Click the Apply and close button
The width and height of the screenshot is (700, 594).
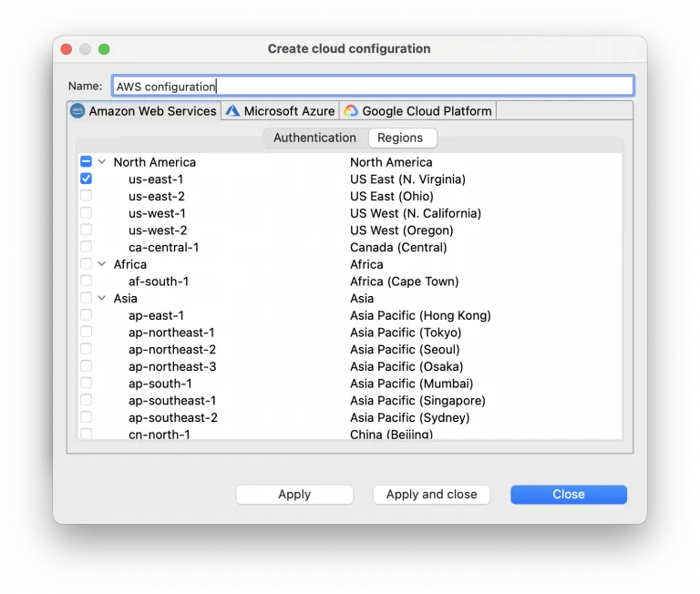[432, 495]
